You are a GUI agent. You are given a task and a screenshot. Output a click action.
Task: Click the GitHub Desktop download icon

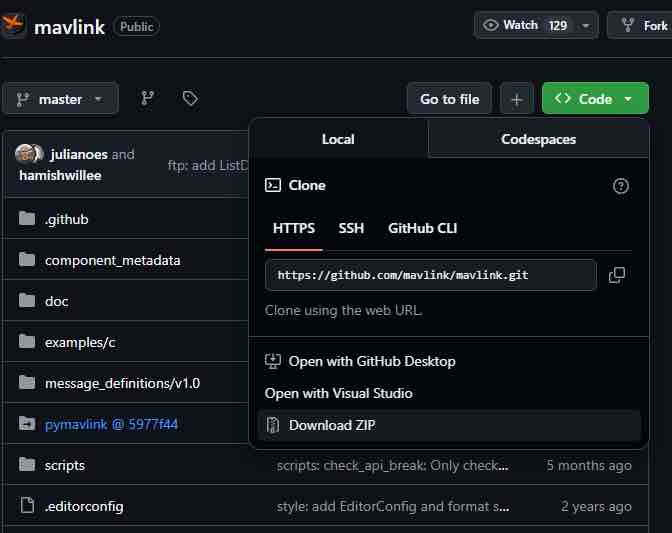pyautogui.click(x=273, y=361)
